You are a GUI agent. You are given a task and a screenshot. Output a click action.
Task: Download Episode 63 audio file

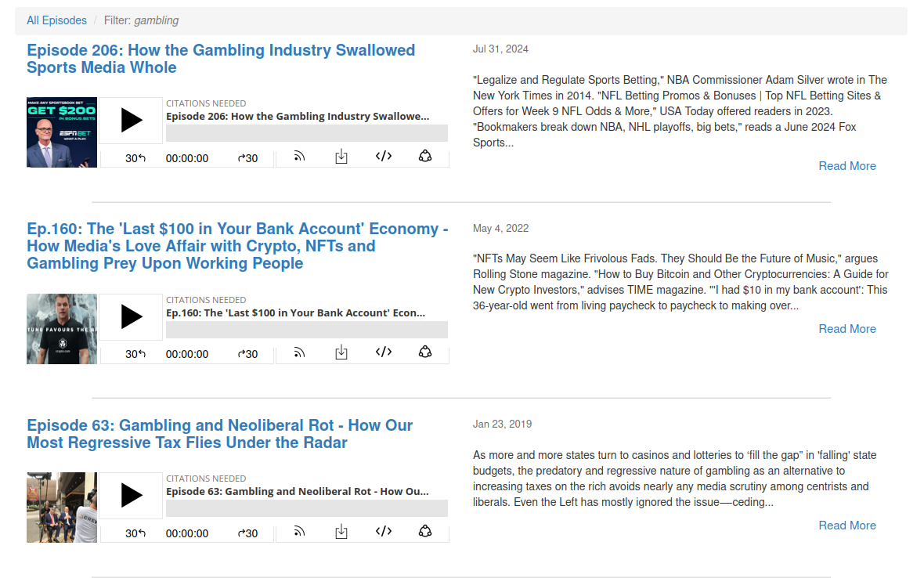tap(341, 532)
